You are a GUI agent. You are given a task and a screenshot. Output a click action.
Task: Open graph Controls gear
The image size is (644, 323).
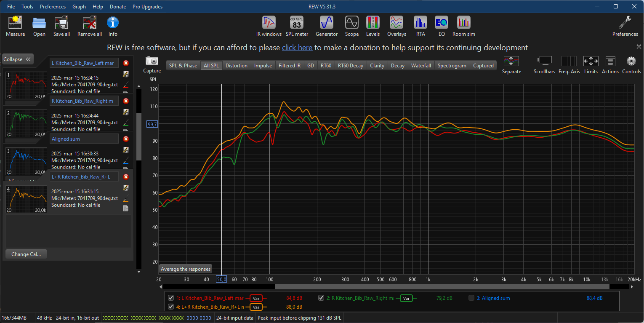[631, 65]
